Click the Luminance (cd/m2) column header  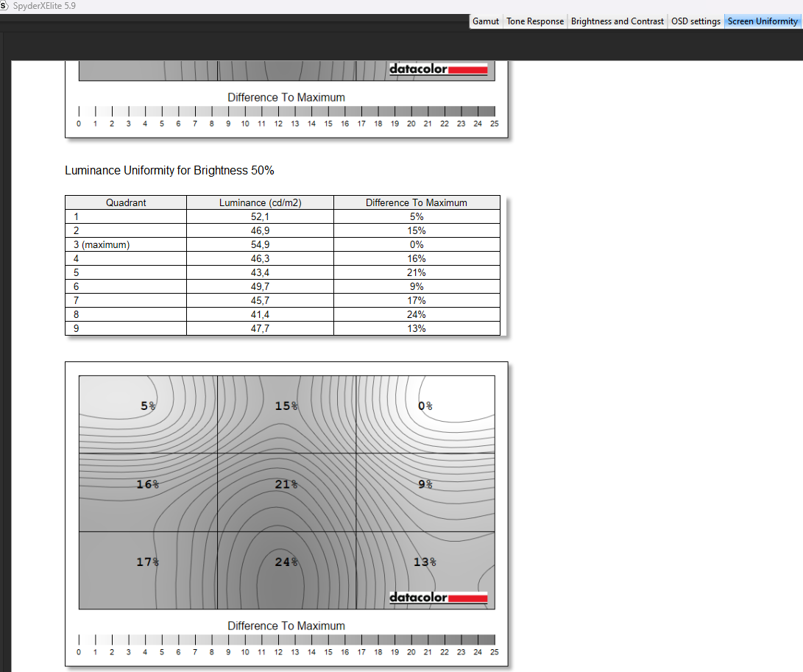[x=260, y=202]
